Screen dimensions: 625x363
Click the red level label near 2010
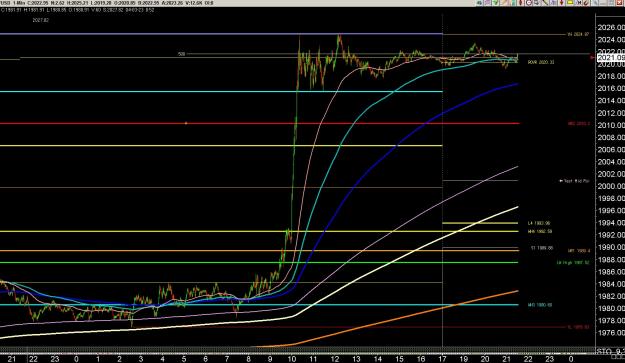coord(579,124)
